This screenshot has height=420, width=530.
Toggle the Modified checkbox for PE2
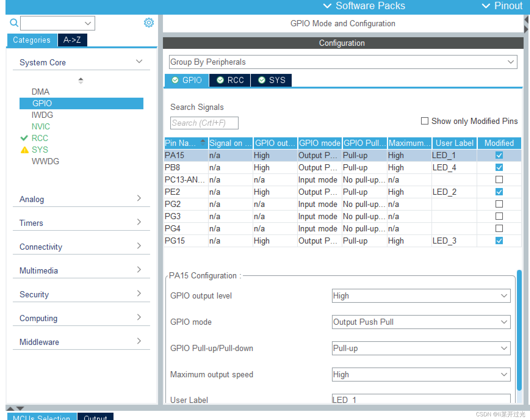point(499,192)
